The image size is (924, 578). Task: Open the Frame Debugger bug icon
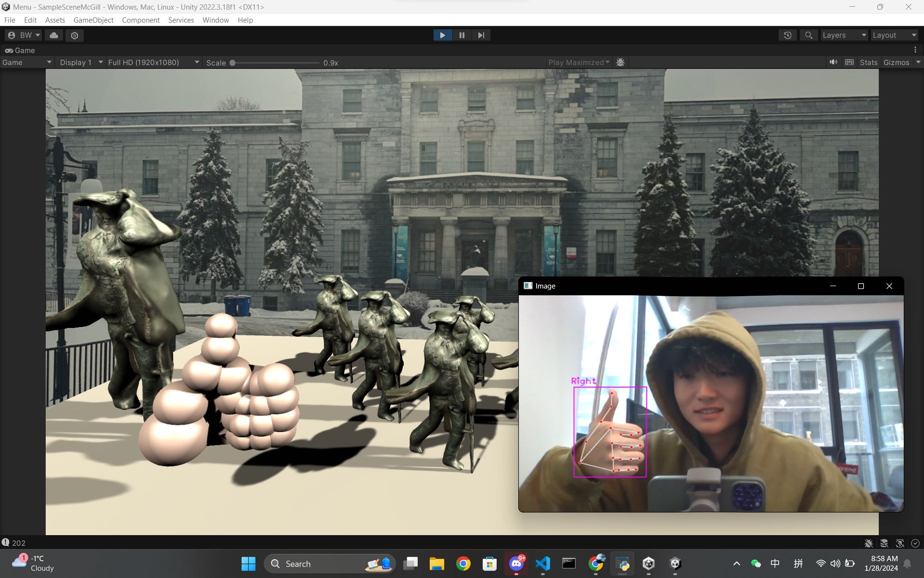click(620, 62)
